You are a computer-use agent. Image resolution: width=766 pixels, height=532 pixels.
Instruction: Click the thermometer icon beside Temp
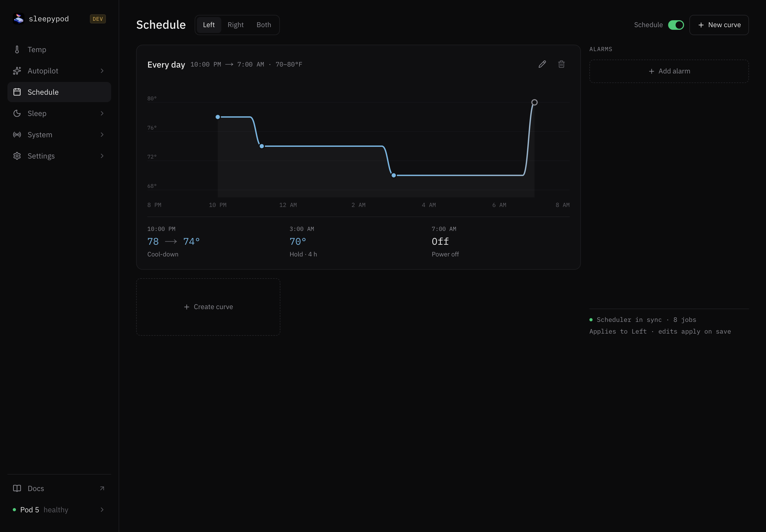click(x=17, y=50)
